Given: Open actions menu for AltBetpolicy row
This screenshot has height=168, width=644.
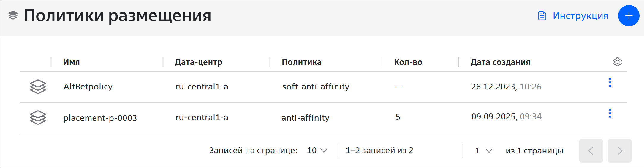Looking at the screenshot, I should [610, 82].
